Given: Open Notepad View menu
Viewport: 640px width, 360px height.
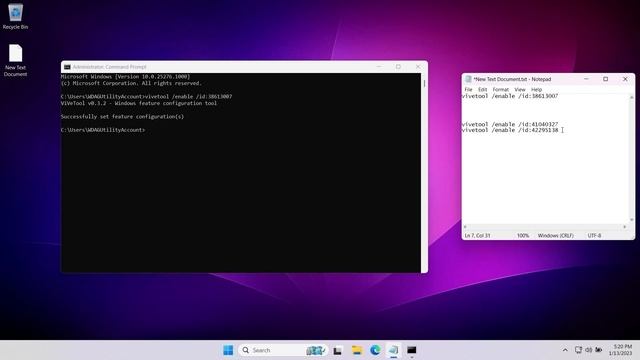Looking at the screenshot, I should 520,89.
